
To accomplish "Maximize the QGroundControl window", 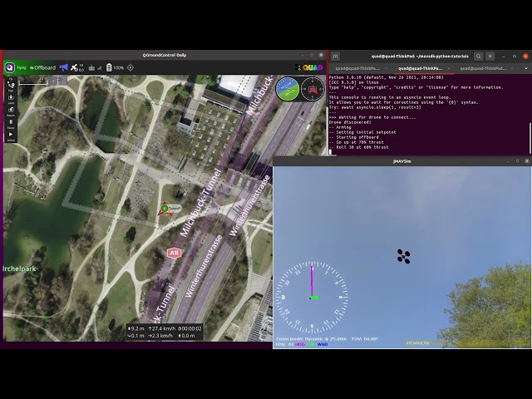I will 312,55.
